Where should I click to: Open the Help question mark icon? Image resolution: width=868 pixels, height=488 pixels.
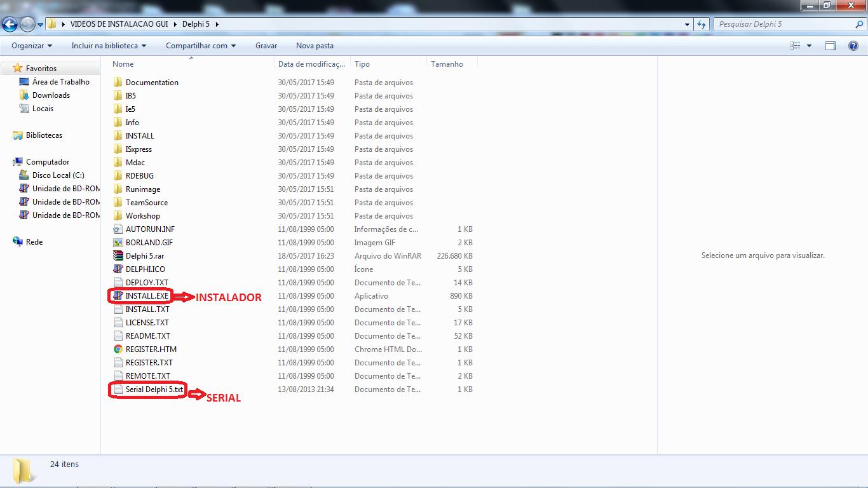coord(853,46)
